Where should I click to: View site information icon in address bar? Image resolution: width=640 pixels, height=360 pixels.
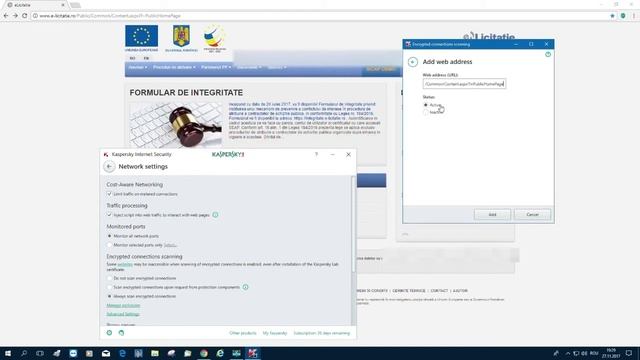pyautogui.click(x=35, y=16)
